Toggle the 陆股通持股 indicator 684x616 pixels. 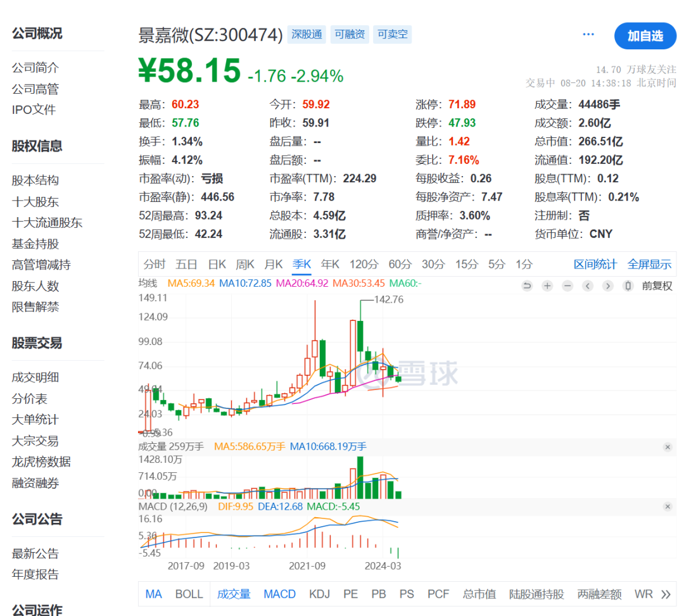pyautogui.click(x=536, y=594)
